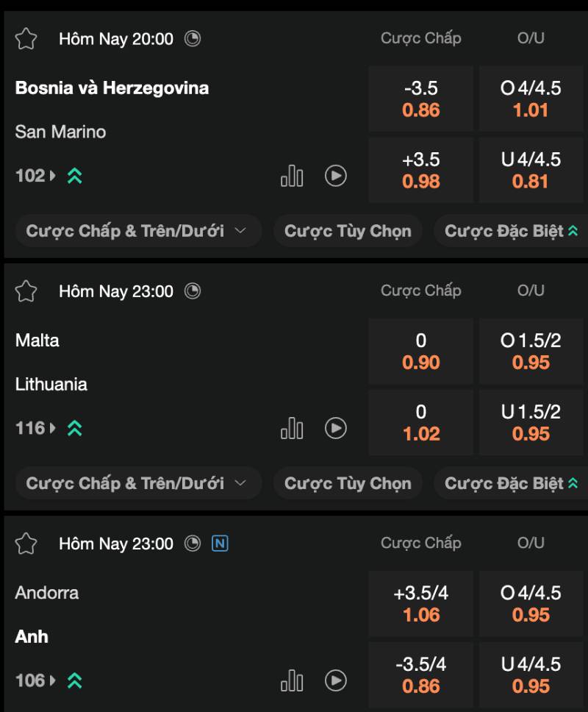The height and width of the screenshot is (712, 588).
Task: Select Cược Đặc Biệt tab under Malta match
Action: [511, 483]
